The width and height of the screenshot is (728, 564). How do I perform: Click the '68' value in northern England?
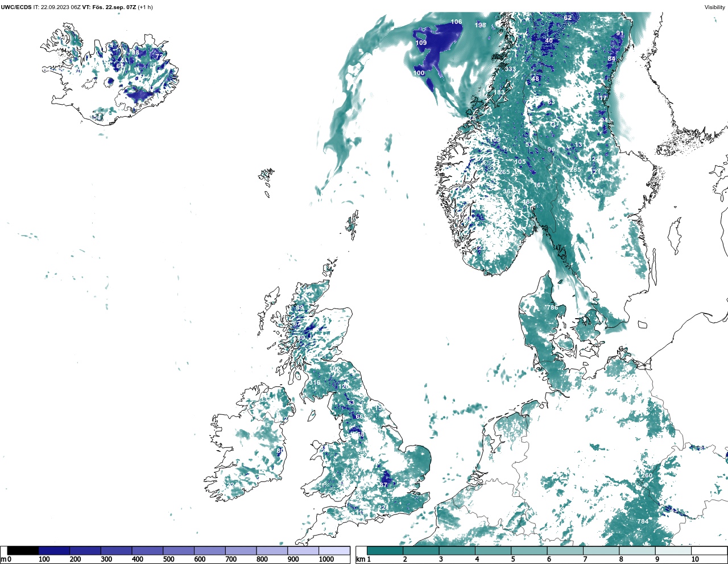(x=361, y=435)
